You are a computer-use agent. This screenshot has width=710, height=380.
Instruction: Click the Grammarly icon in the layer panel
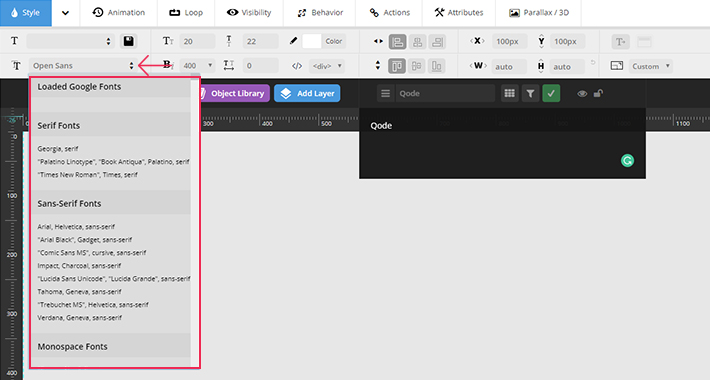coord(627,160)
